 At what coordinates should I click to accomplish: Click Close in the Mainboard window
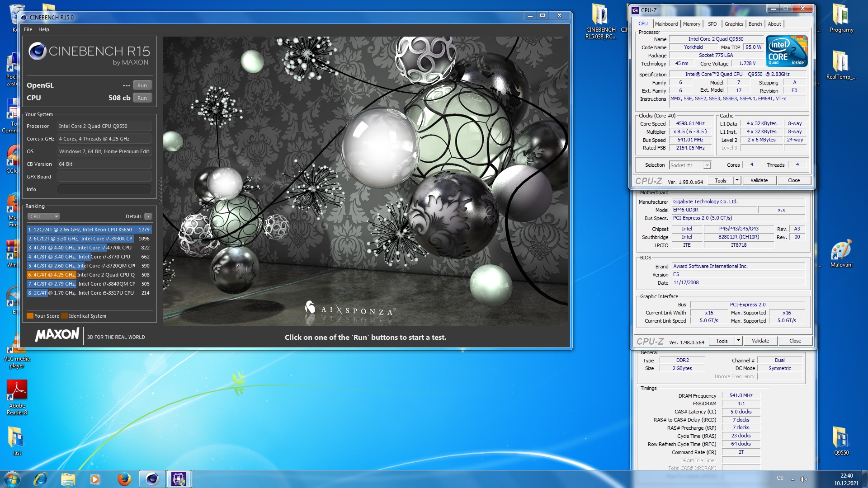[x=795, y=341]
